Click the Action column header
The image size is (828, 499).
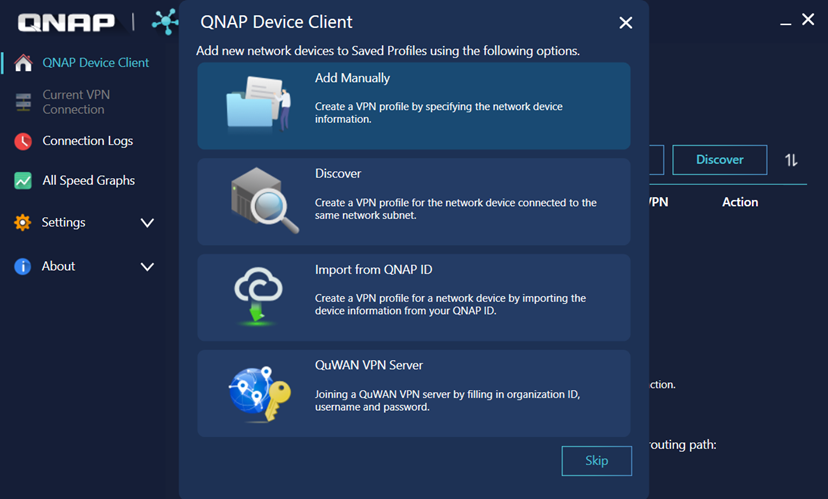(x=740, y=202)
